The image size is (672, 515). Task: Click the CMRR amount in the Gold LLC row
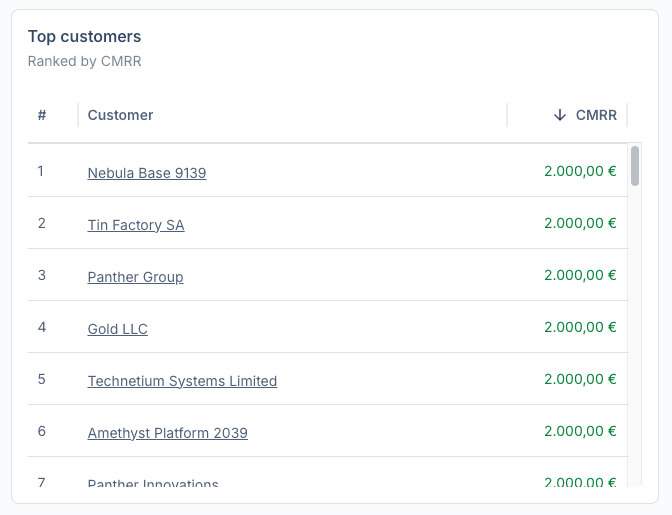click(580, 327)
